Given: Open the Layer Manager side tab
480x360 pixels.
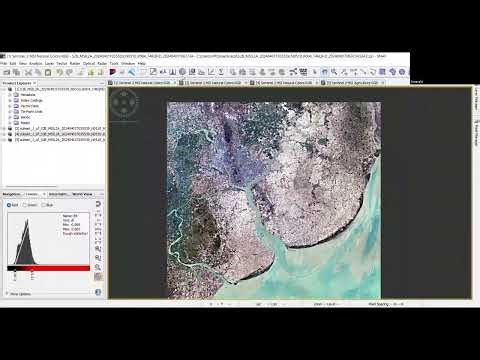Looking at the screenshot, I should 476,98.
